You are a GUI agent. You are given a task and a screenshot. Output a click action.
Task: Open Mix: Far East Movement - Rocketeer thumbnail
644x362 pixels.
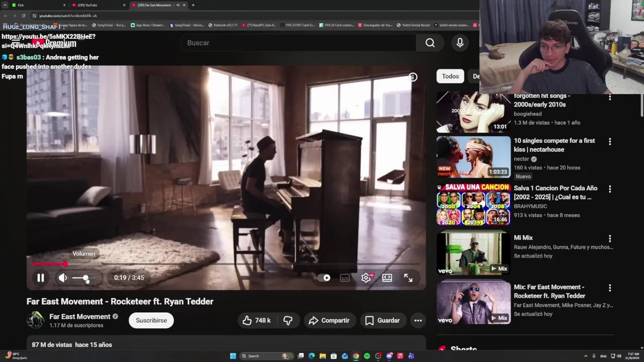pyautogui.click(x=473, y=303)
